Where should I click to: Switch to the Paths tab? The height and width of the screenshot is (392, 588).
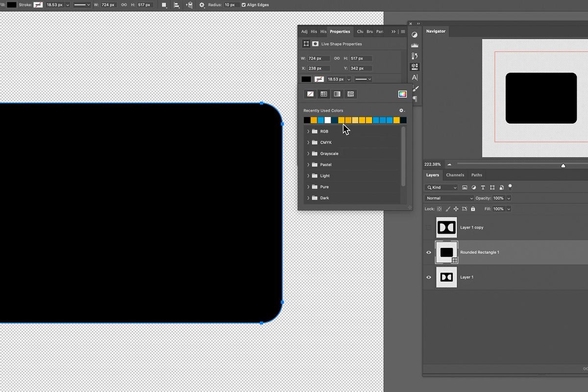coord(477,175)
